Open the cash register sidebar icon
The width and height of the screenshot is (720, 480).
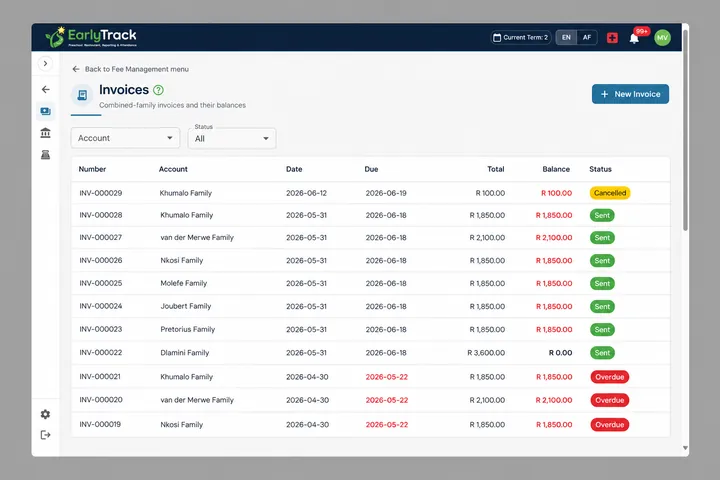(x=45, y=155)
